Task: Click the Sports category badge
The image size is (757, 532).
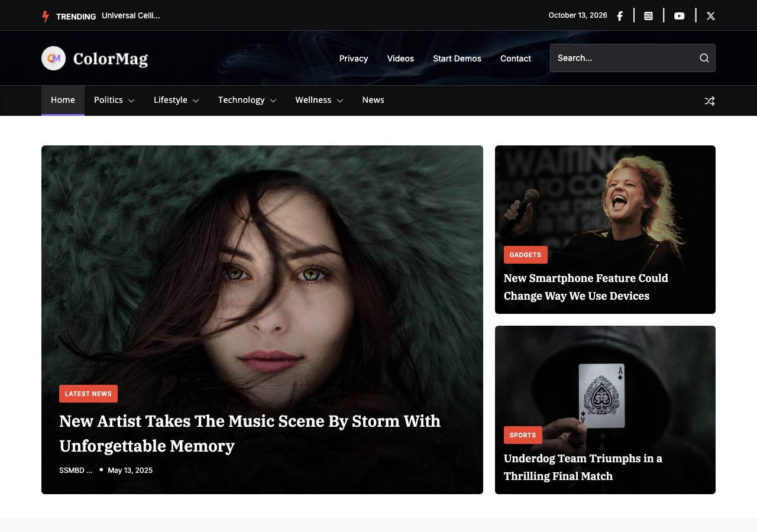Action: tap(523, 435)
